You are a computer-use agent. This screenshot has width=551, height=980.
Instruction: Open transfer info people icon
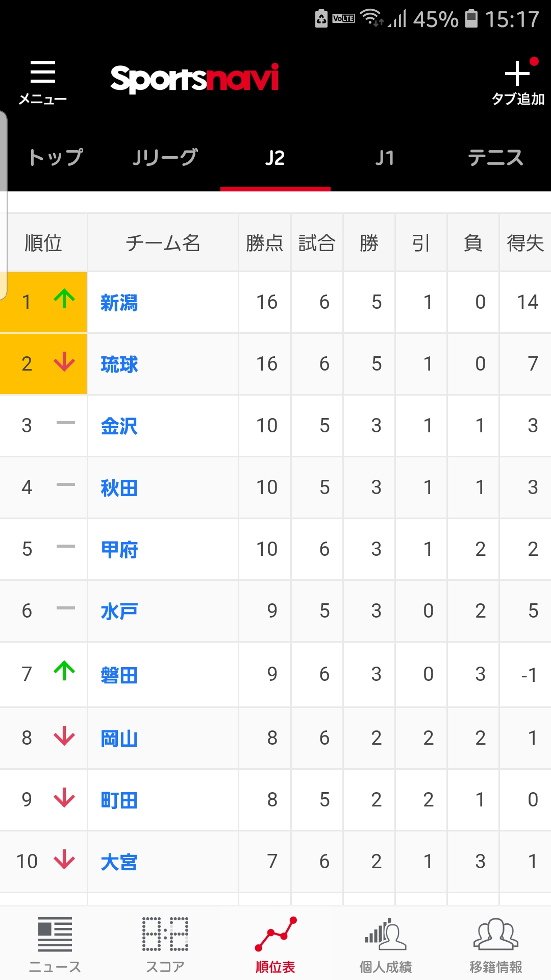pos(496,935)
